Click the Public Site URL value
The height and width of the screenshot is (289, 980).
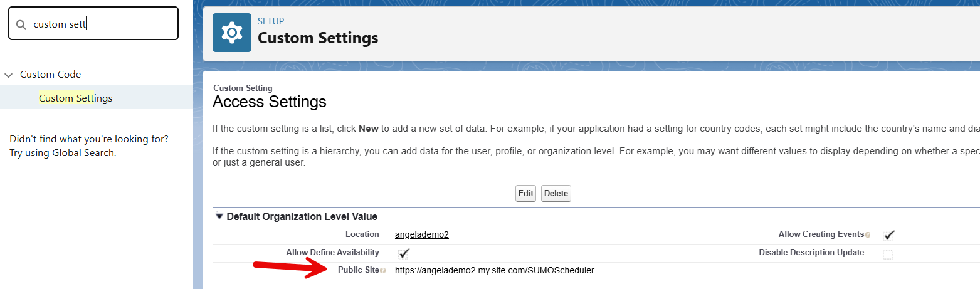coord(494,270)
